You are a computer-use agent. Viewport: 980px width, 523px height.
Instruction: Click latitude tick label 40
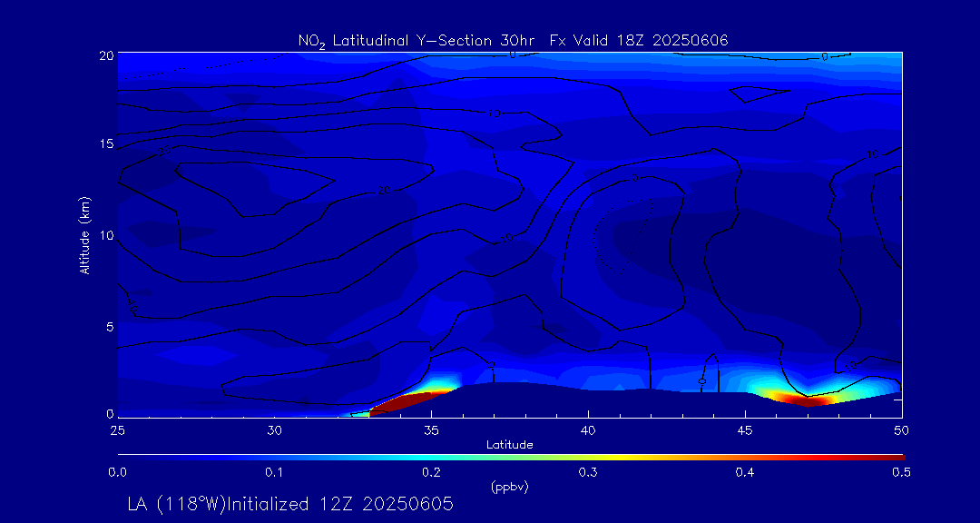[x=588, y=430]
